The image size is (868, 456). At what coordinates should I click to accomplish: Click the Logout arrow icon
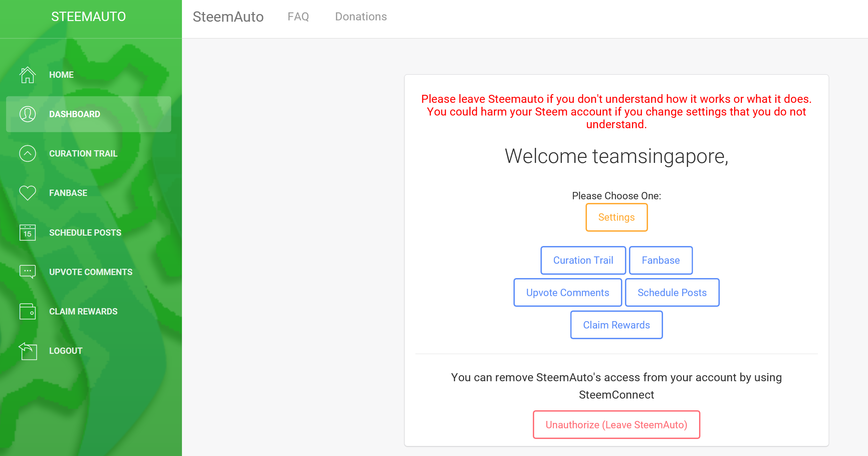coord(27,351)
